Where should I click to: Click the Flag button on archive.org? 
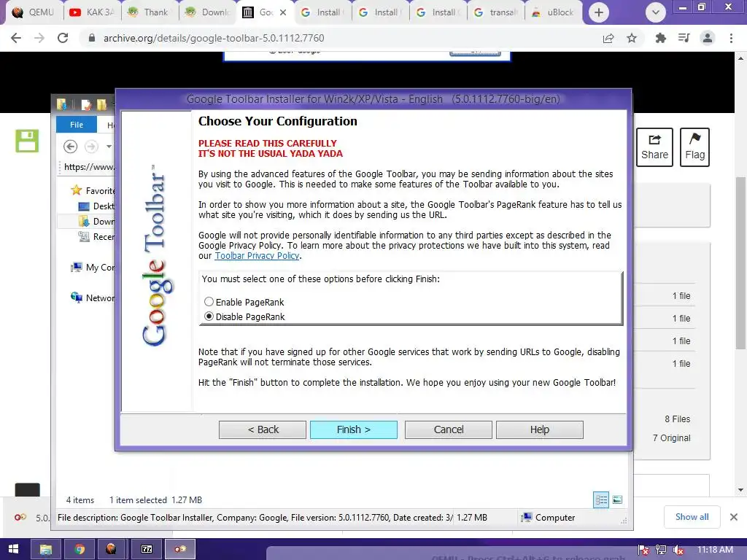(x=694, y=147)
